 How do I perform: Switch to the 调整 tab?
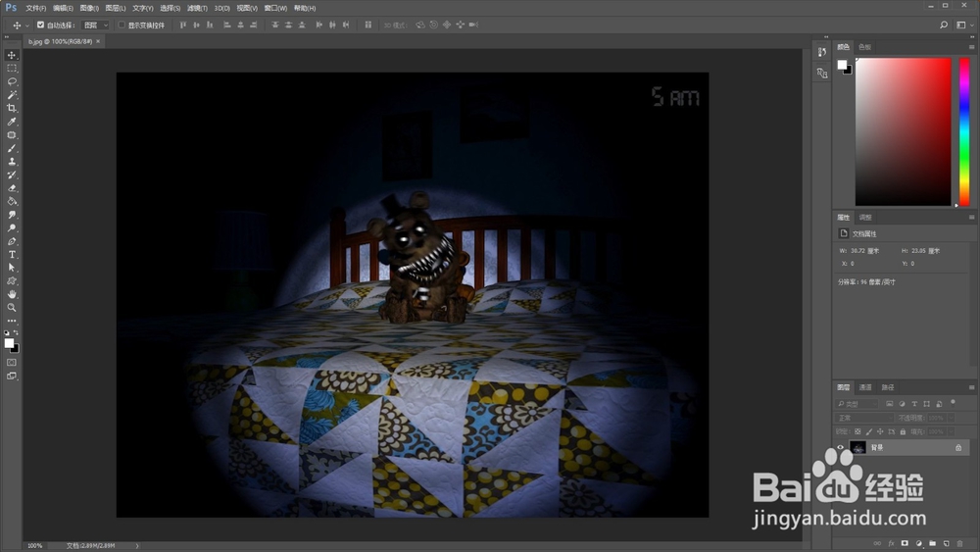coord(865,218)
